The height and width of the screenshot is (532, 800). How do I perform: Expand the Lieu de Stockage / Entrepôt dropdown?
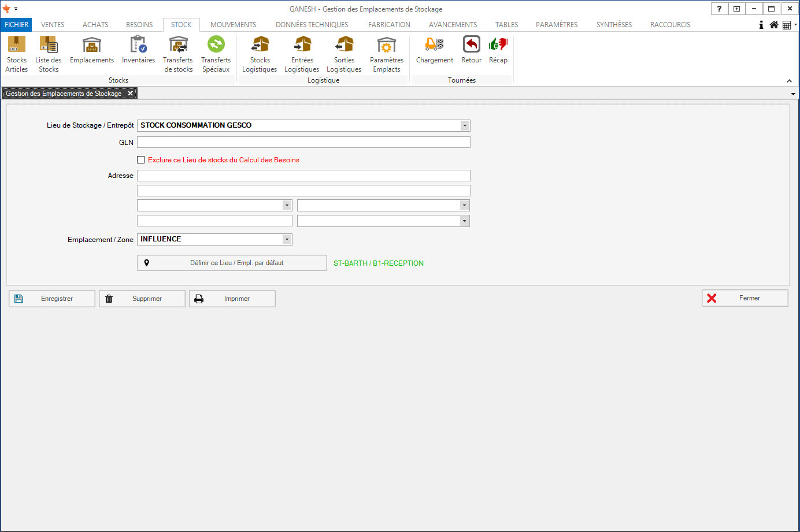click(x=464, y=125)
